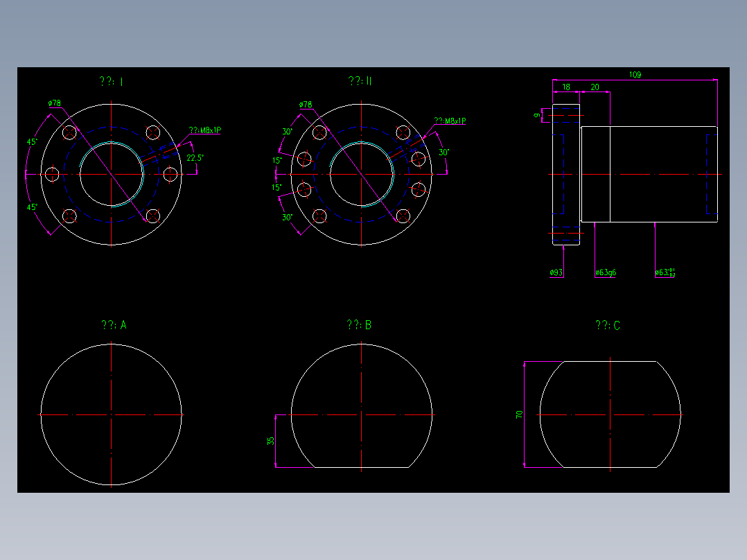Select the M8x1P note in view II
Viewport: 747px width, 560px height.
coord(450,121)
